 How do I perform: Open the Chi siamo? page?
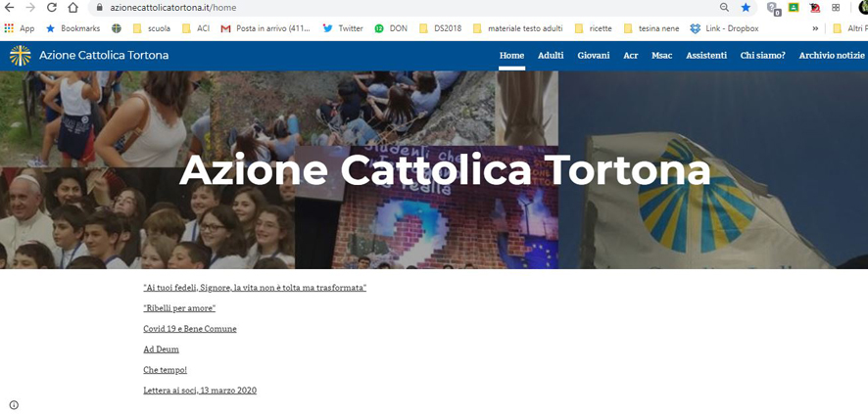click(x=763, y=56)
